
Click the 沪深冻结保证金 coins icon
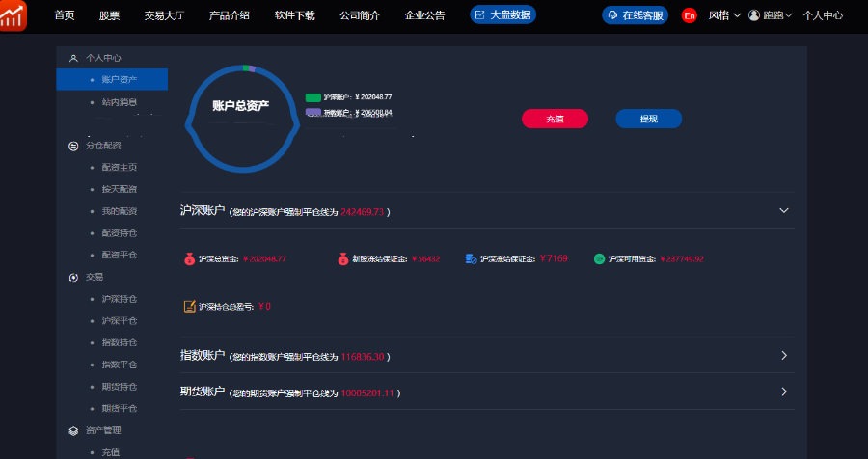[470, 258]
